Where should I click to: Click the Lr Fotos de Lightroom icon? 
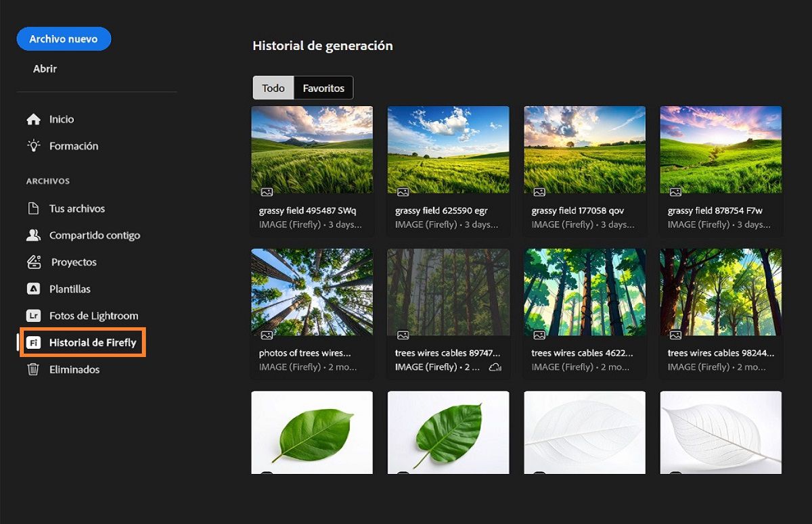(x=33, y=316)
